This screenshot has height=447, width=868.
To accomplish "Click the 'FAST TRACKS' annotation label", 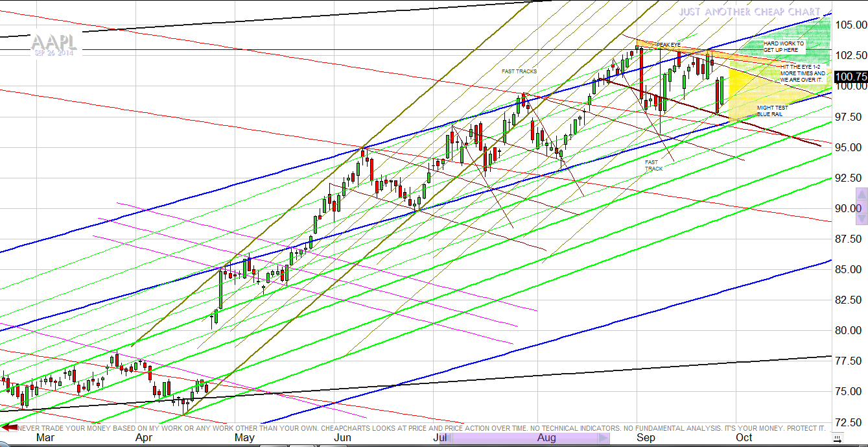I will pos(519,71).
